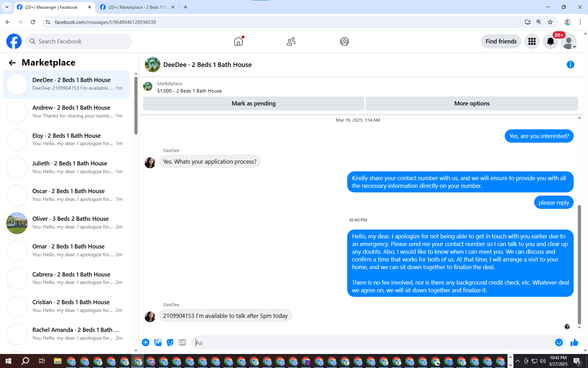588x368 pixels.
Task: Open notifications bell
Action: coord(551,41)
